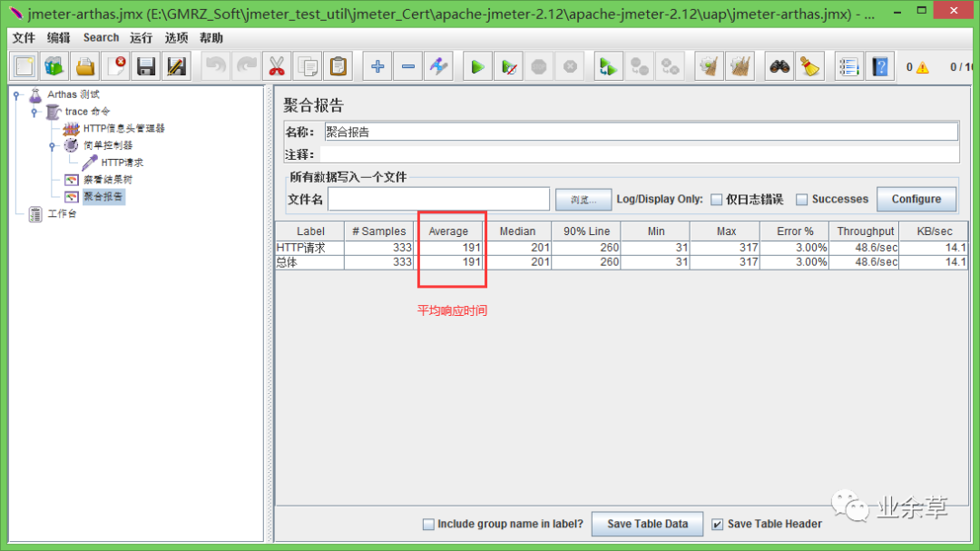Open the Templates icon in the toolbar

tap(54, 66)
